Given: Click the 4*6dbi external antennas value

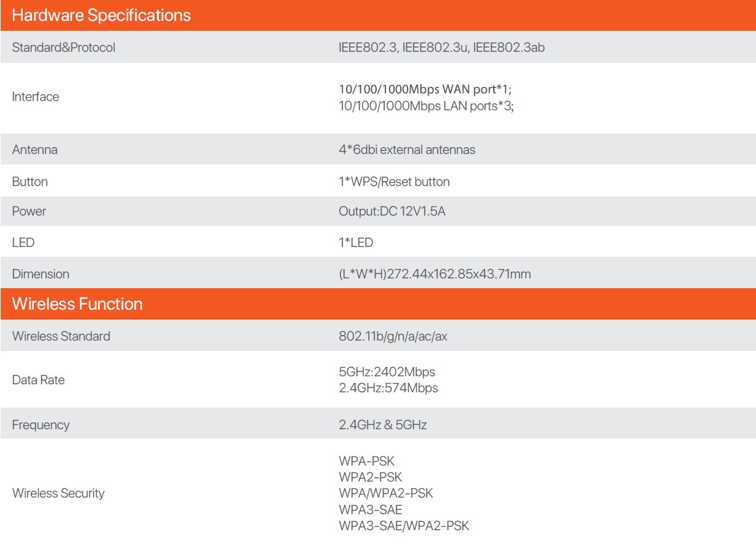Looking at the screenshot, I should [407, 150].
